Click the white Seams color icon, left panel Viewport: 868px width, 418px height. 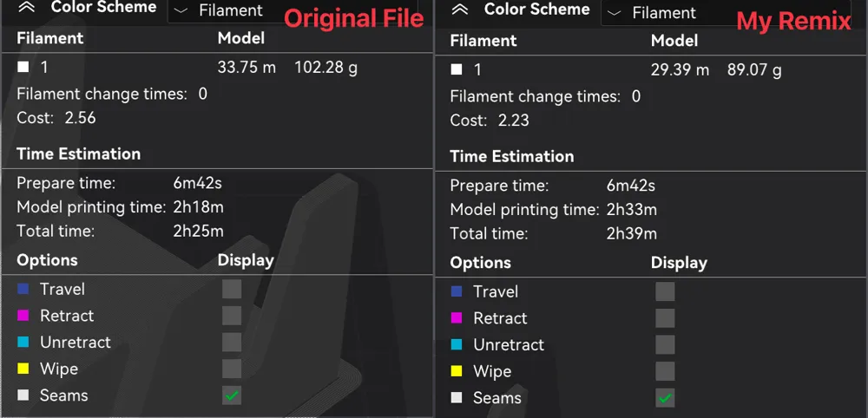click(x=23, y=395)
